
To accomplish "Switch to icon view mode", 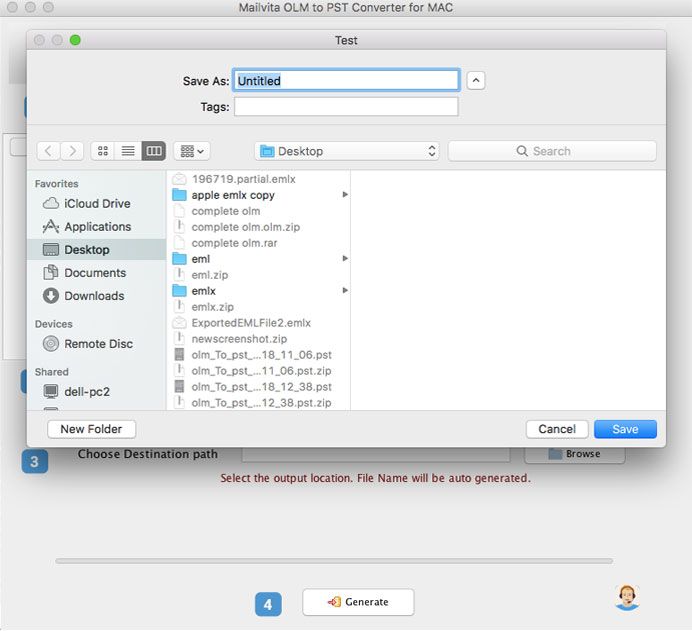I will 103,151.
